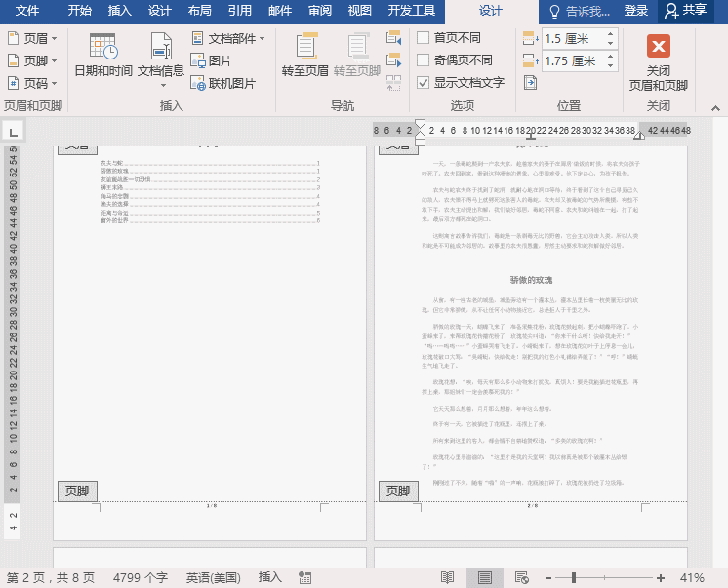Switch to the 开发工具 developer tab

point(412,10)
